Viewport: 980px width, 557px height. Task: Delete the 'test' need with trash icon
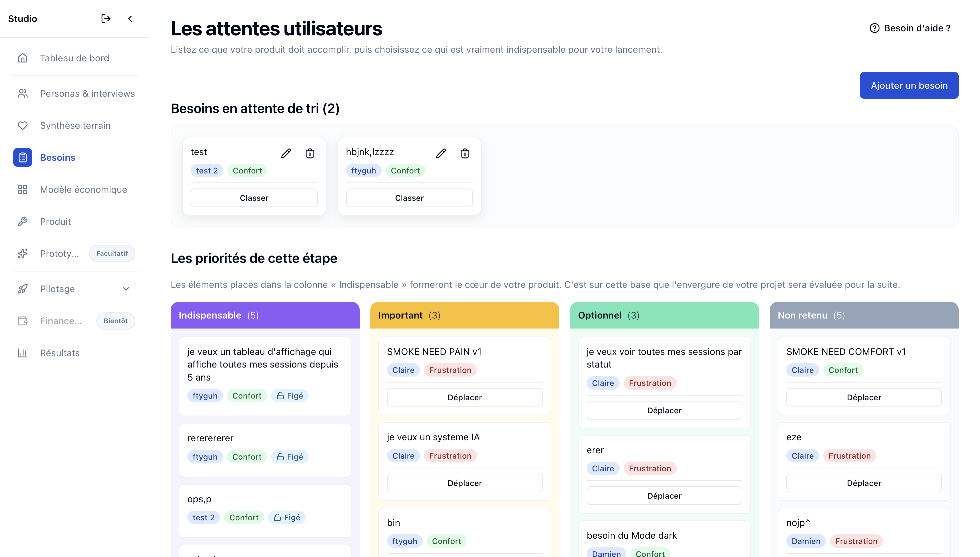coord(310,153)
